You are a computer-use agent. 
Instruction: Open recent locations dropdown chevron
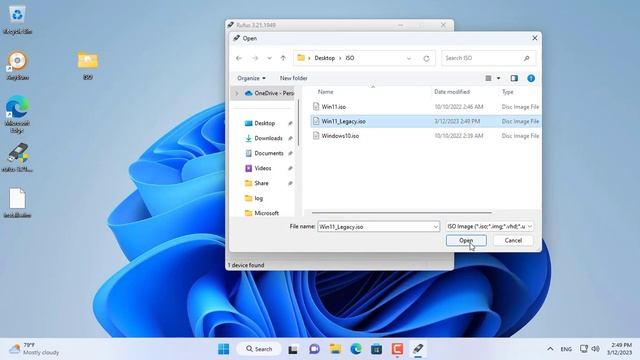[x=269, y=58]
